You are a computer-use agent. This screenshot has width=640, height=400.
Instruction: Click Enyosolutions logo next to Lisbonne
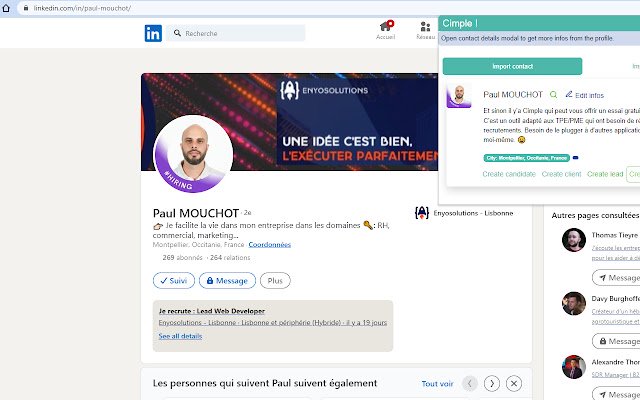[422, 213]
